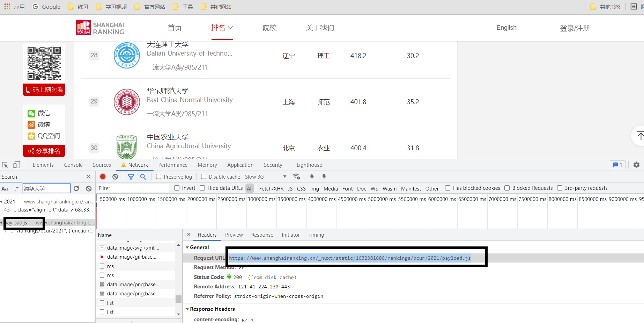Enable Disable cache checkbox
Viewport: 644px width, 323px height.
click(x=204, y=177)
